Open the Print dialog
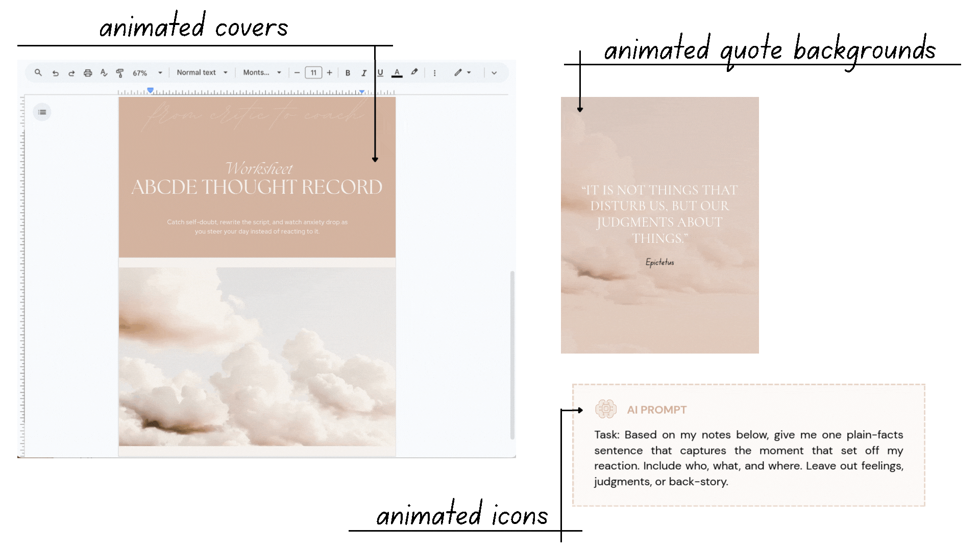980x551 pixels. (x=88, y=72)
